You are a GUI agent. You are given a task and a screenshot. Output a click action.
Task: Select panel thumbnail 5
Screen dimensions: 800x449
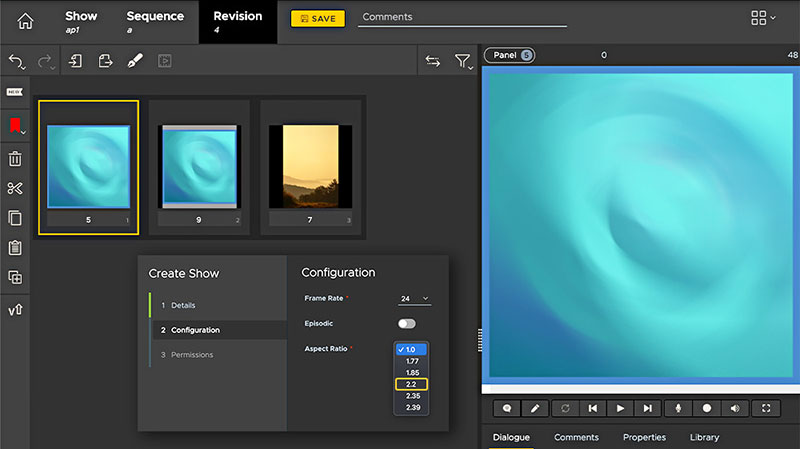[88, 167]
